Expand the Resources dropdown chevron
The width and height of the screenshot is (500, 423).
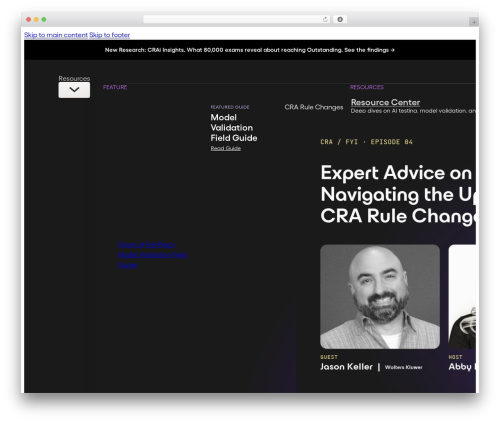pyautogui.click(x=74, y=90)
